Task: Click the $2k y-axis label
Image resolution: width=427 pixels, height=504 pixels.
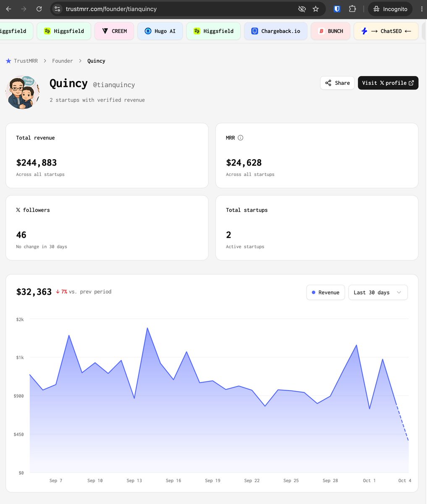Action: [x=20, y=319]
